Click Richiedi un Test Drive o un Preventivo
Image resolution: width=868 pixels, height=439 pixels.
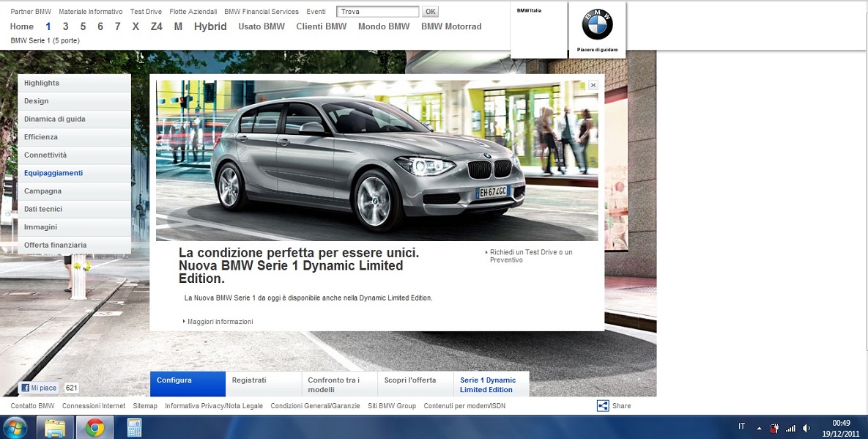click(x=531, y=256)
